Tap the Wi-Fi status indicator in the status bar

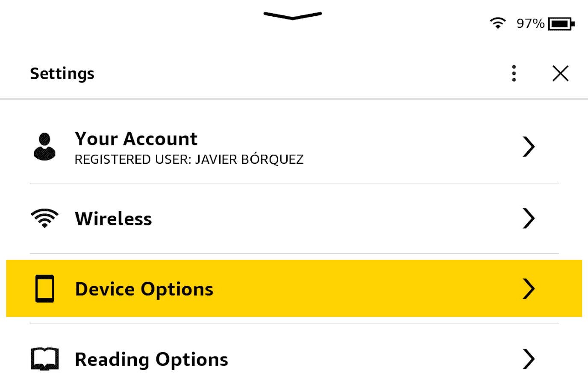pyautogui.click(x=497, y=23)
